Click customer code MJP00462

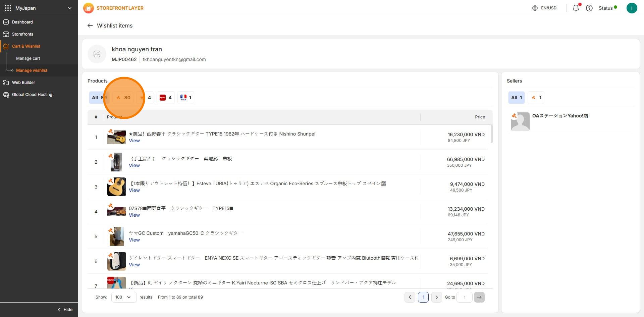tap(124, 59)
